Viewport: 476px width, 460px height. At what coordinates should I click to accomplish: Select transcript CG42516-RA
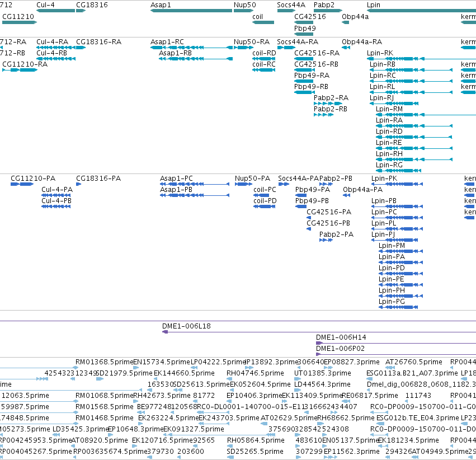tap(304, 59)
